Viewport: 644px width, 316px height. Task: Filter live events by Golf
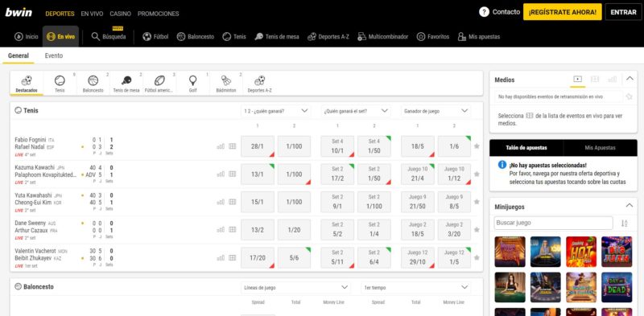pyautogui.click(x=192, y=84)
